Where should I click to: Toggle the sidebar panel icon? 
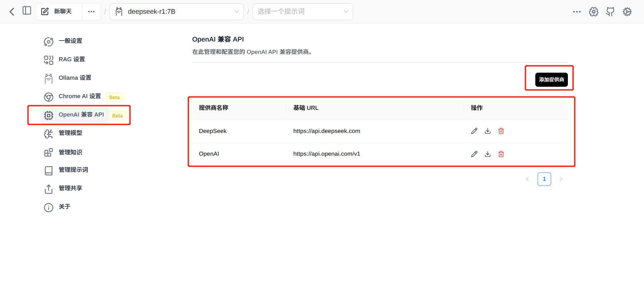(x=27, y=11)
